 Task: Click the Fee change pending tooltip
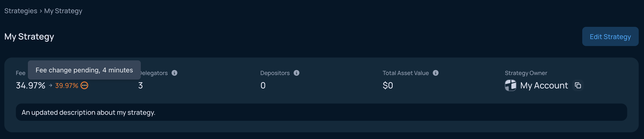tap(84, 70)
